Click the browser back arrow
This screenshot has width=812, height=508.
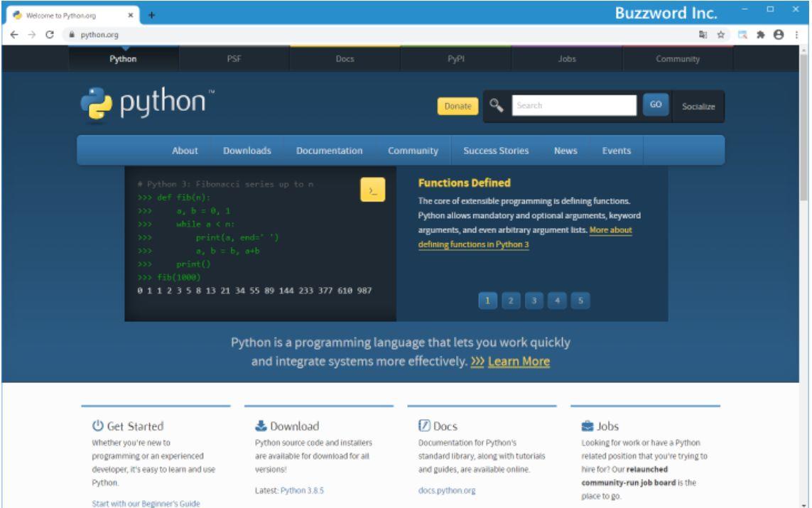click(x=14, y=35)
